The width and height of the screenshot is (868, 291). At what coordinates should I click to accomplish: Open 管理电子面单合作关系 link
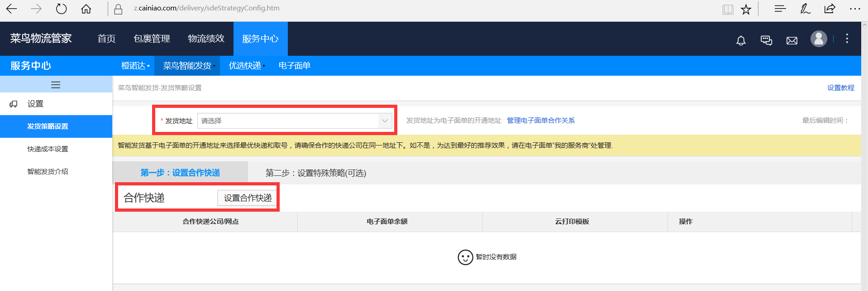[540, 121]
